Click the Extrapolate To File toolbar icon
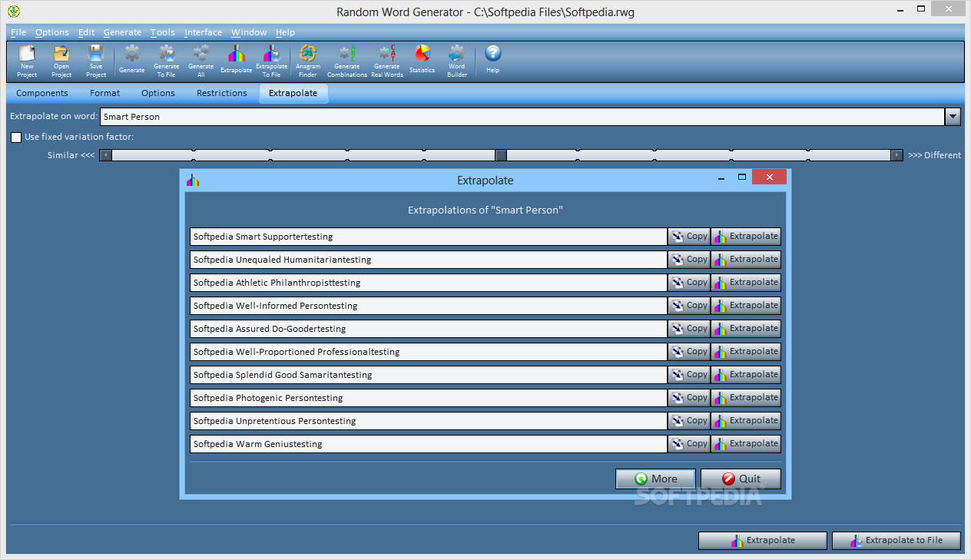Image resolution: width=971 pixels, height=560 pixels. pyautogui.click(x=271, y=61)
